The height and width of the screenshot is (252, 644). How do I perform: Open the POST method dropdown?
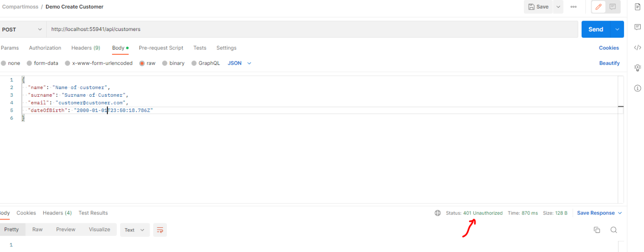point(22,30)
